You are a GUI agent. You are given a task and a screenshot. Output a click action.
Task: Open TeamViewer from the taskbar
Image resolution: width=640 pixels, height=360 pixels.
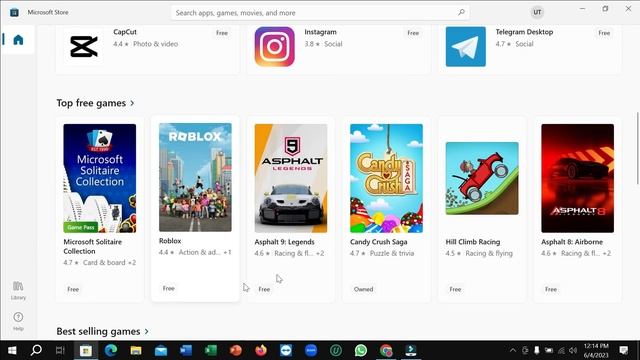[x=286, y=351]
